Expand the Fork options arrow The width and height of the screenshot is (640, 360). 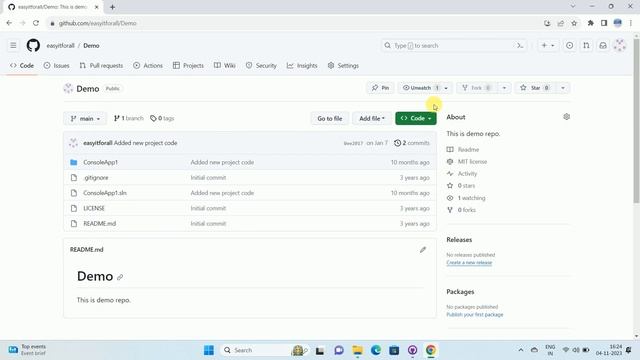tap(504, 88)
